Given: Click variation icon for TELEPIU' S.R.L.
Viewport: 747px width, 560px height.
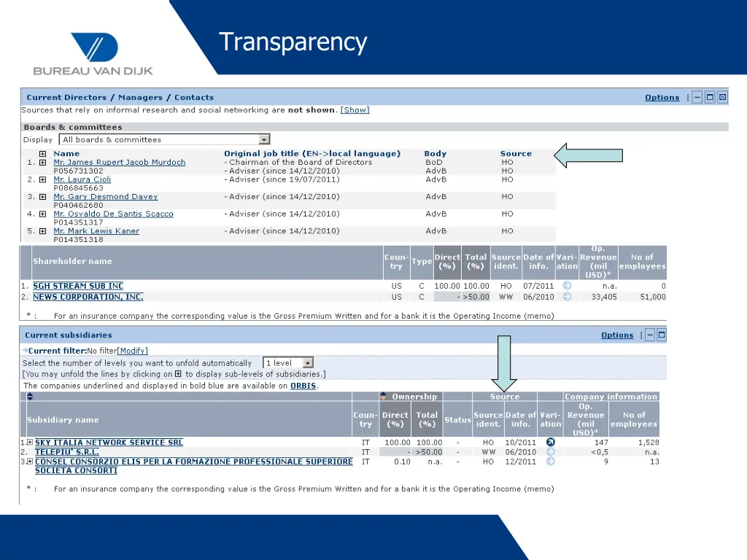Looking at the screenshot, I should pyautogui.click(x=550, y=451).
